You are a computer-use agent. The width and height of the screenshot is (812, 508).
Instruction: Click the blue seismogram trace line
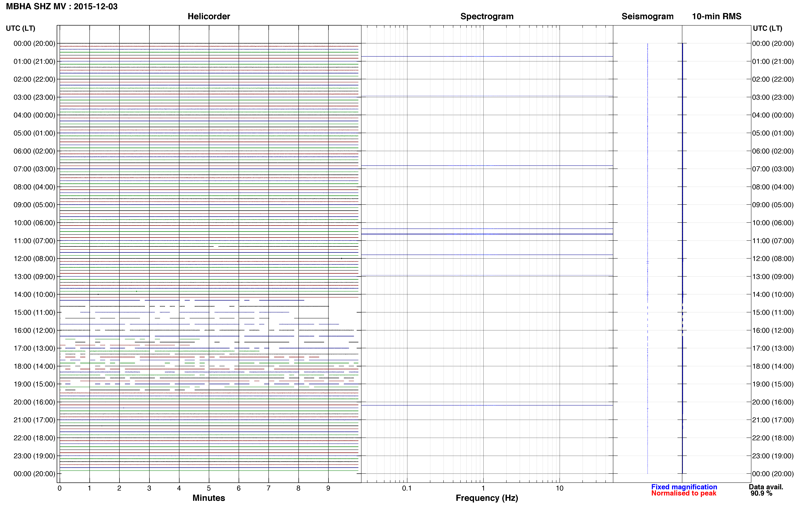pos(648,258)
